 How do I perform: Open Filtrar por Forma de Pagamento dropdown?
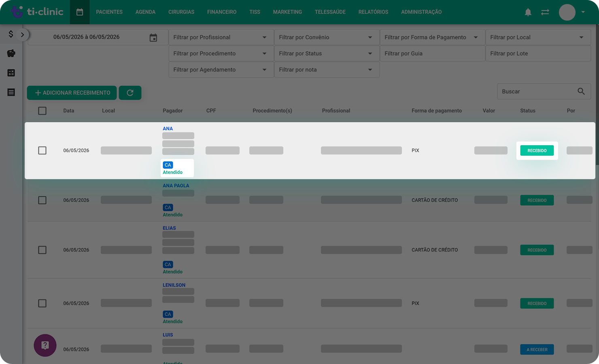click(432, 37)
